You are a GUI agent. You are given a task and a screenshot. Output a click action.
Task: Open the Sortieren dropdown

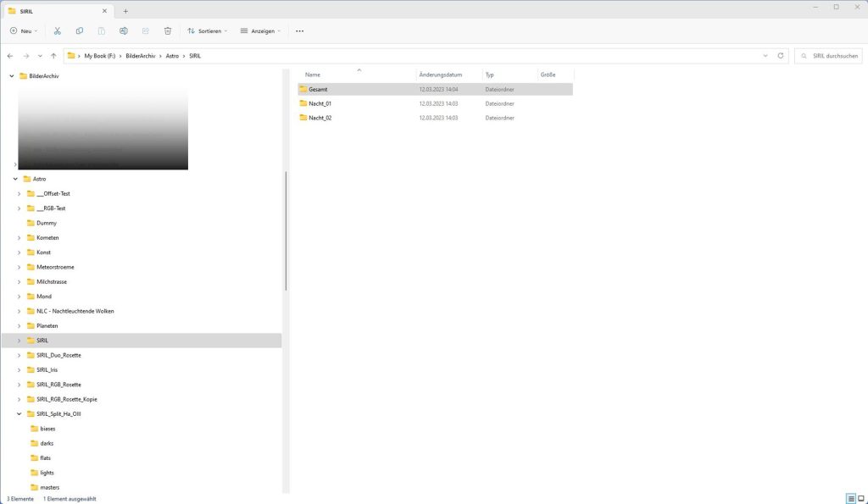click(x=208, y=30)
